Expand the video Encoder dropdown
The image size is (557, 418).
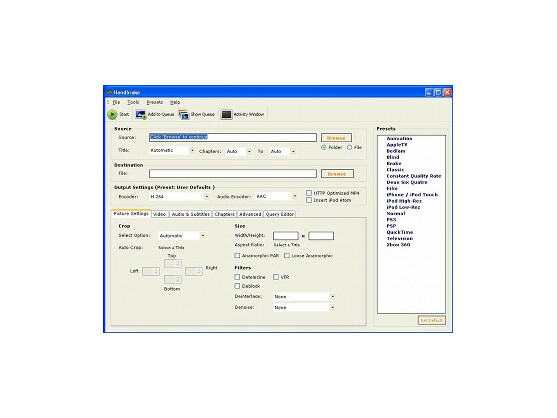coord(180,196)
